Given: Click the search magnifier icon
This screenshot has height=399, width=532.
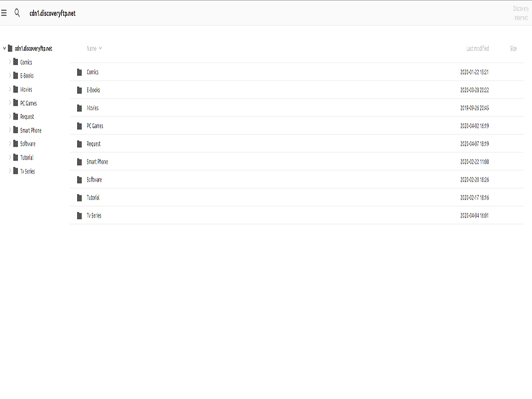Looking at the screenshot, I should (17, 13).
